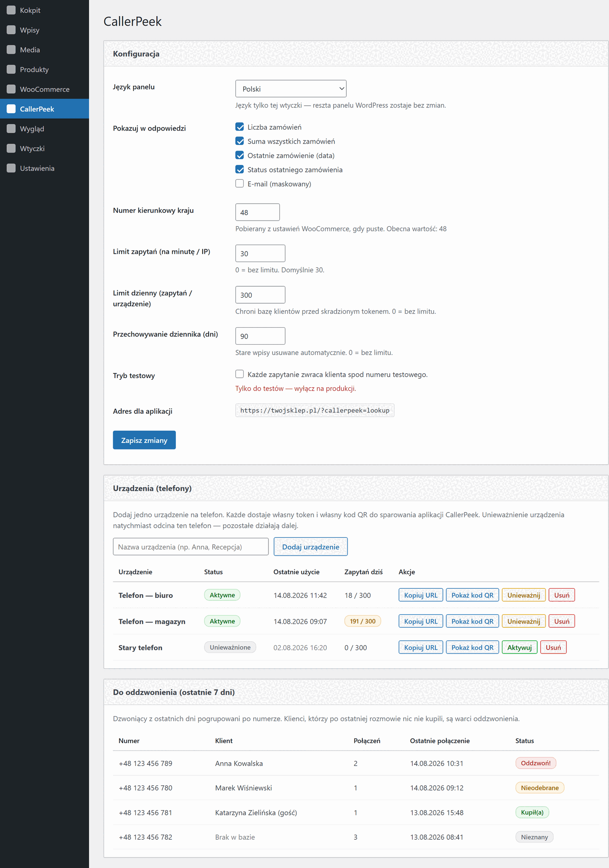
Task: Copy URL for Telefon — magazyn
Action: (x=421, y=621)
